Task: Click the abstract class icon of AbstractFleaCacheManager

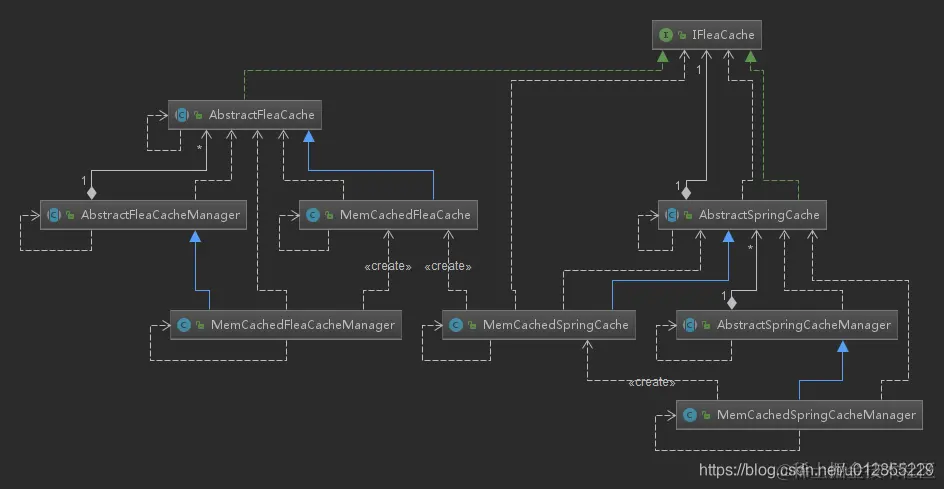Action: coord(54,215)
